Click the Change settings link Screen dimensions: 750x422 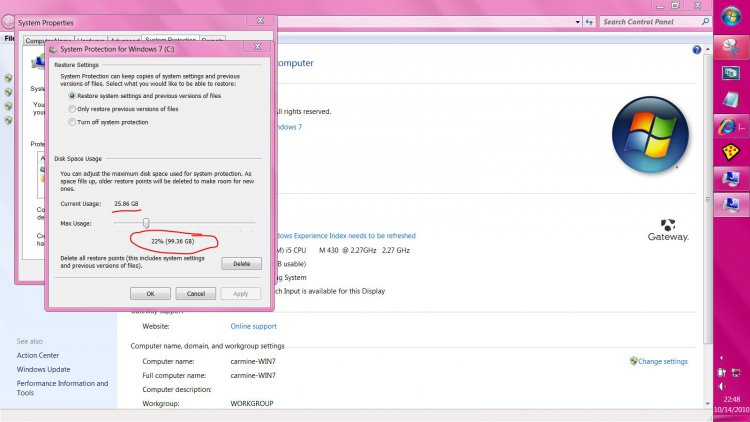[x=663, y=361]
